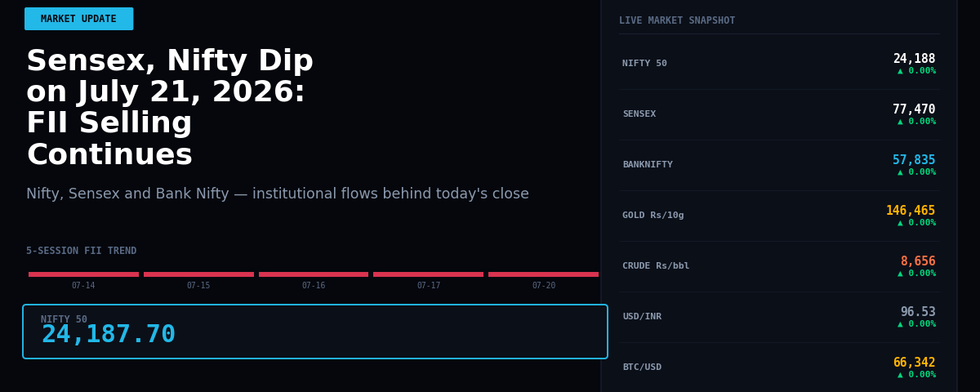Select the USD/INR row

pyautogui.click(x=779, y=317)
